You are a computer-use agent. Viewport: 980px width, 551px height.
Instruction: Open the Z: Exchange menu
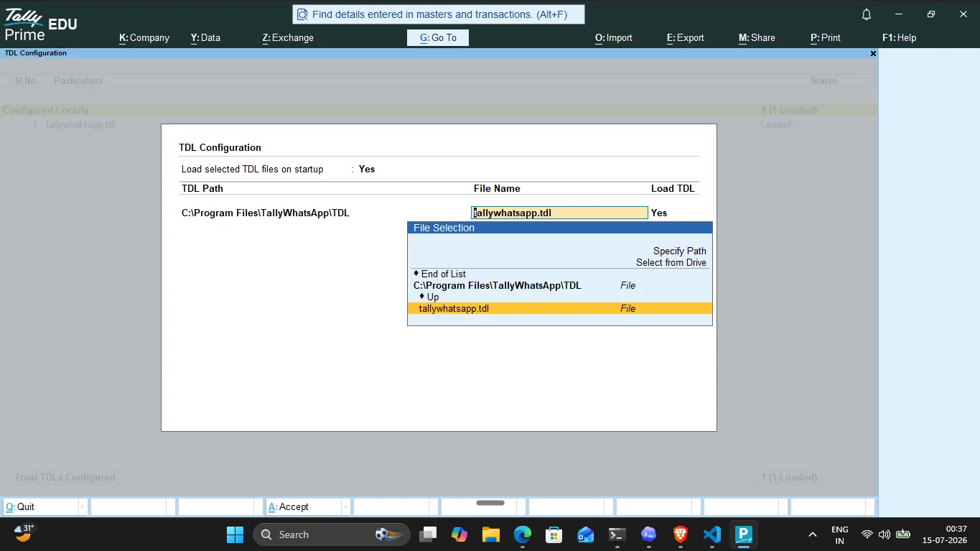(288, 37)
